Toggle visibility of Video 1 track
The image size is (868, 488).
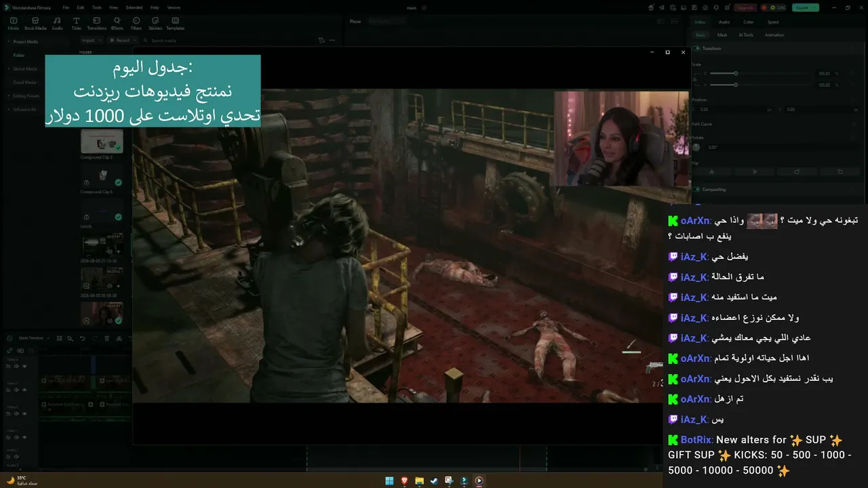(24, 436)
